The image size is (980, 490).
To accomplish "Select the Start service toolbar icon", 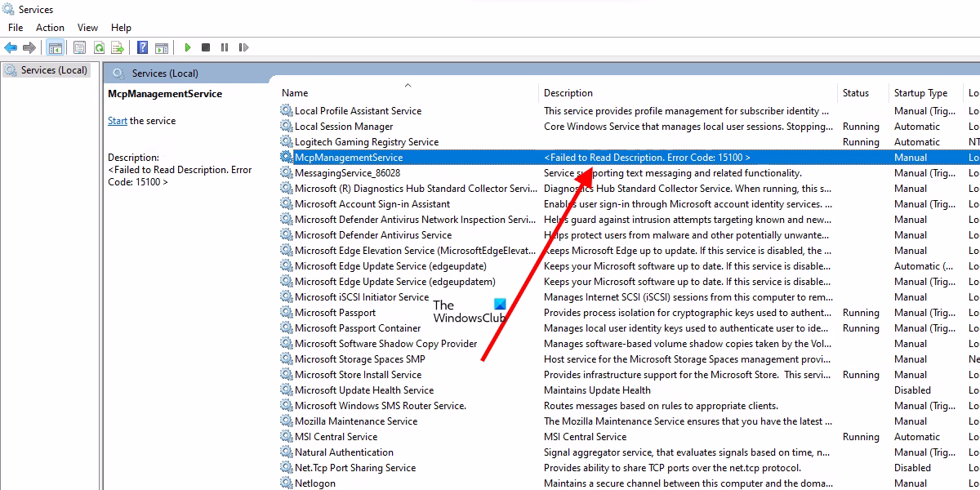I will point(187,47).
